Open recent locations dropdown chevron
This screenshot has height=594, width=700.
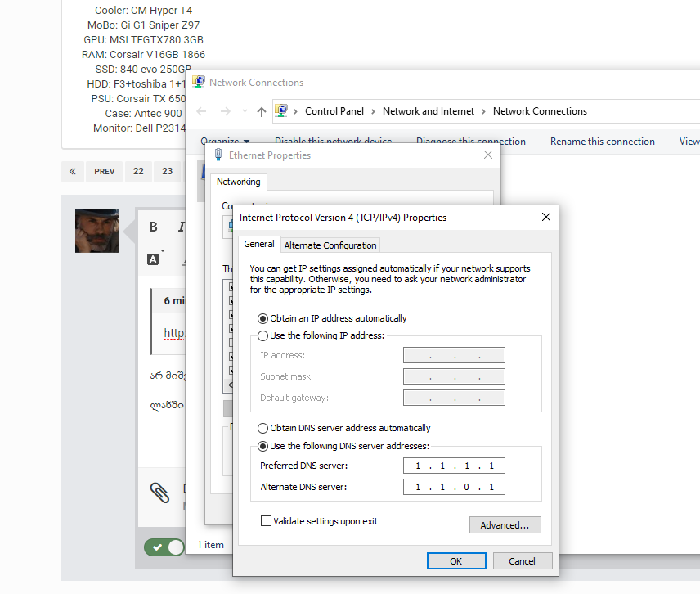(x=245, y=111)
